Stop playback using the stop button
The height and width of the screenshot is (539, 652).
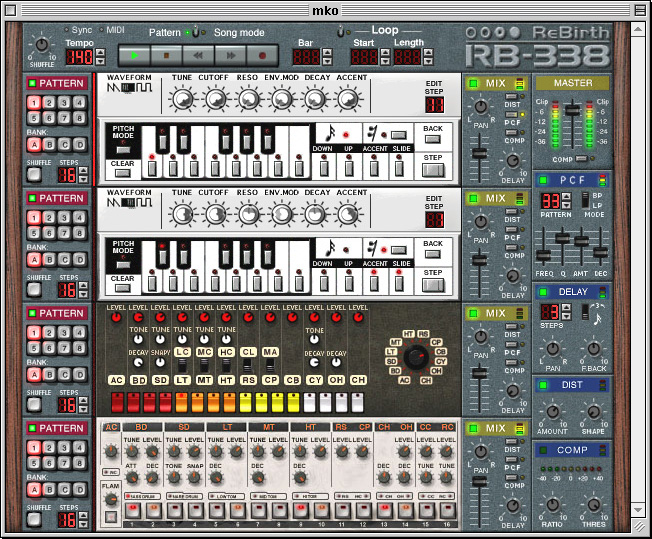point(166,55)
